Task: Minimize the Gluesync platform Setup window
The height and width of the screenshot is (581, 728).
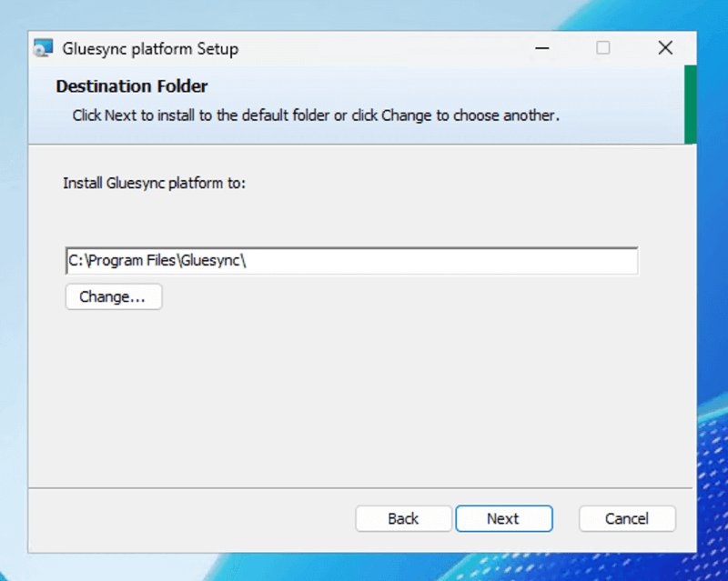Action: click(541, 48)
